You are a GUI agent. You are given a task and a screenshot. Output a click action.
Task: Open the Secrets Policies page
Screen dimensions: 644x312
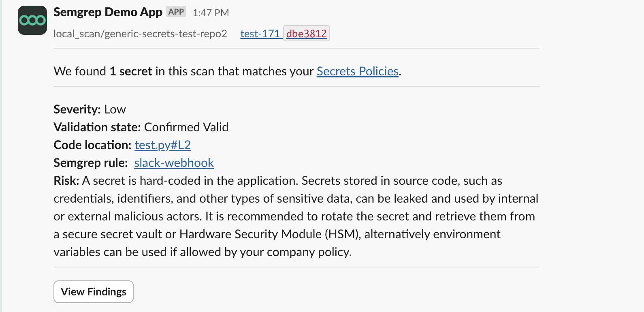coord(357,71)
